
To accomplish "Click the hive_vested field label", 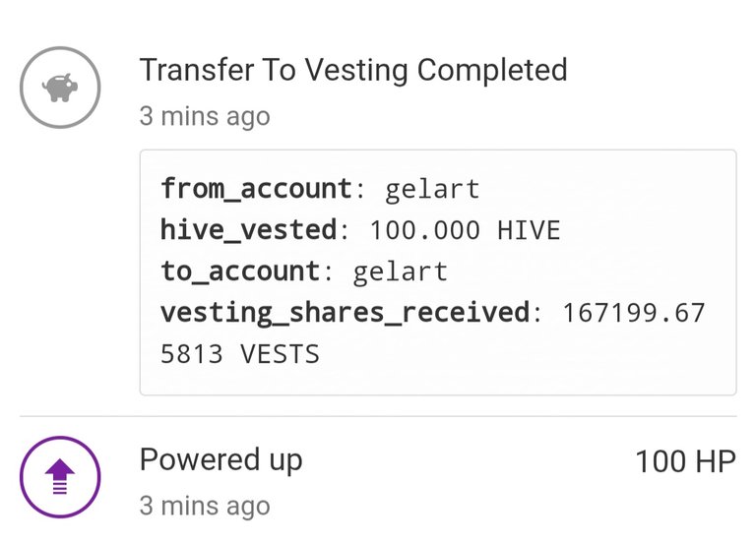I will tap(249, 230).
